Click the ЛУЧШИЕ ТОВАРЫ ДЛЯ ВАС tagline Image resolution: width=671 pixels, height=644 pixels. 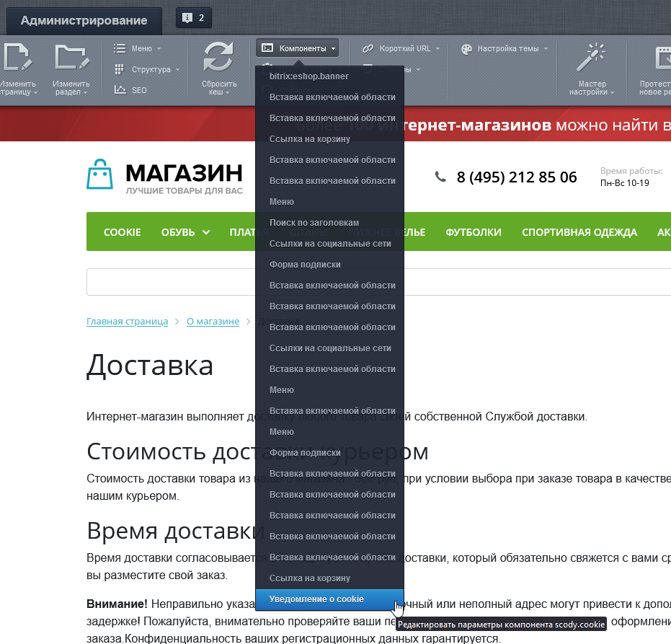[x=184, y=190]
